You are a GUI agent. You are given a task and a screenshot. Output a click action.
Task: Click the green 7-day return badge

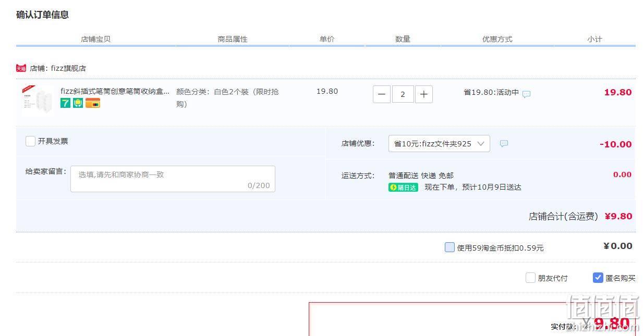[65, 103]
